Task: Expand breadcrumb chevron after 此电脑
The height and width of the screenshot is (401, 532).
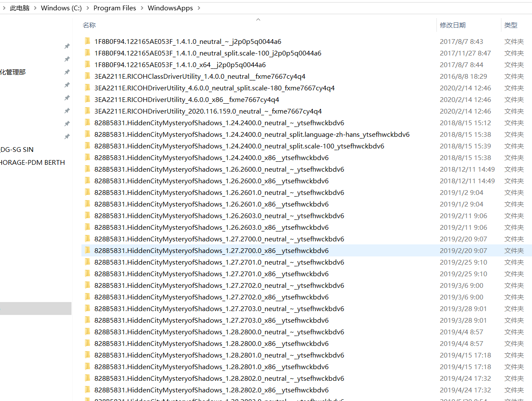Action: (35, 8)
